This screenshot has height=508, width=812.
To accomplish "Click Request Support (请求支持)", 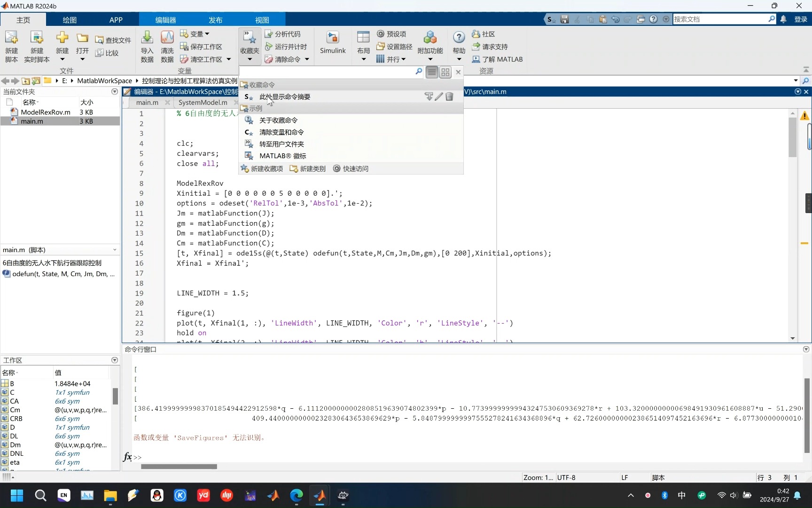I will [x=490, y=47].
